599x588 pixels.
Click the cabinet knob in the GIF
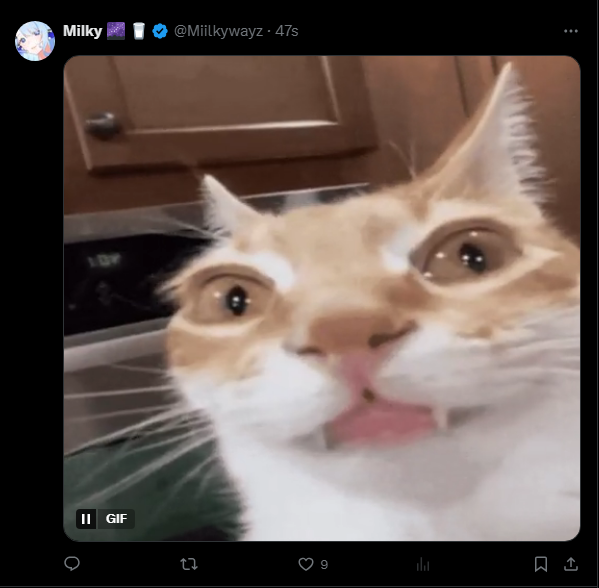102,125
